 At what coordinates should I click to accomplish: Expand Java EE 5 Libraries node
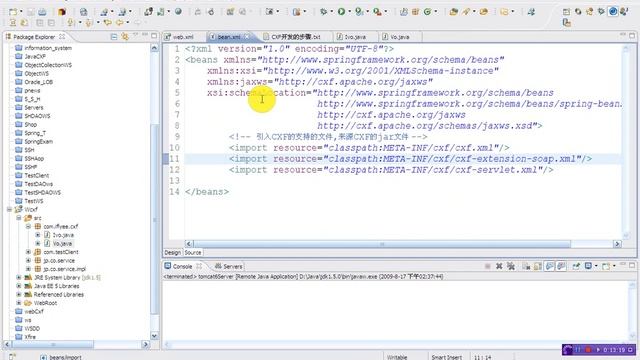19,286
